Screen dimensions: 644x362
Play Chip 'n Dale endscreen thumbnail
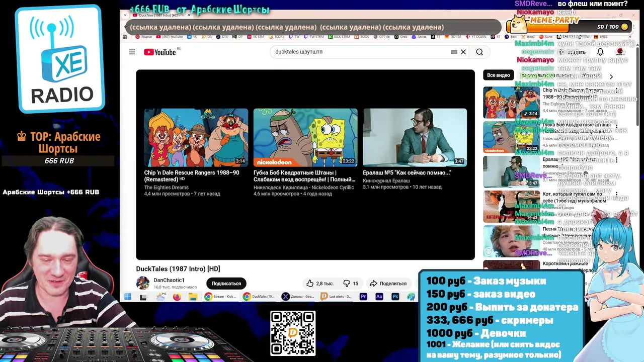196,137
